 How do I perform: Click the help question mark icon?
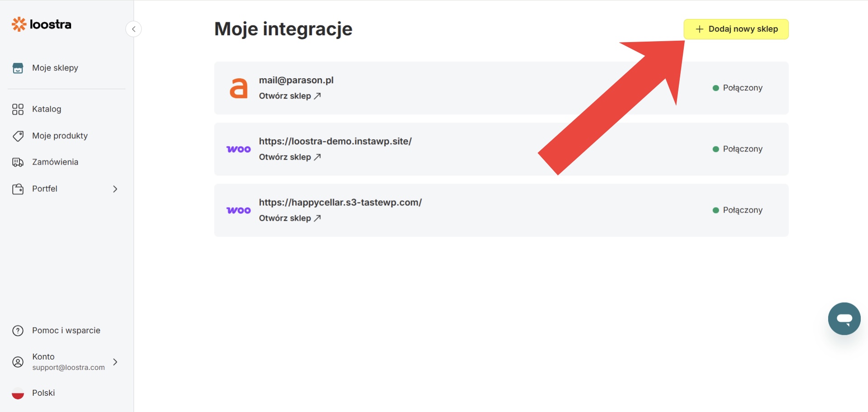point(18,331)
